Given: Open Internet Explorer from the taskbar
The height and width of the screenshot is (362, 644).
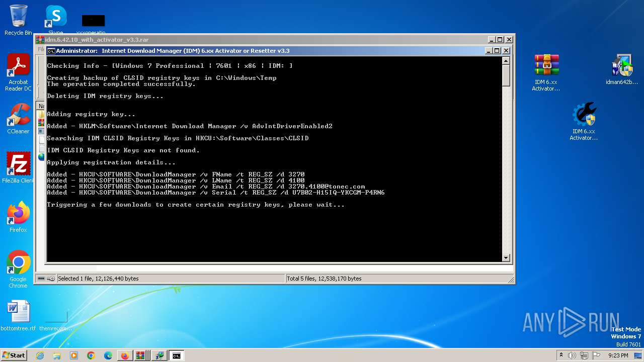Looking at the screenshot, I should [40, 355].
